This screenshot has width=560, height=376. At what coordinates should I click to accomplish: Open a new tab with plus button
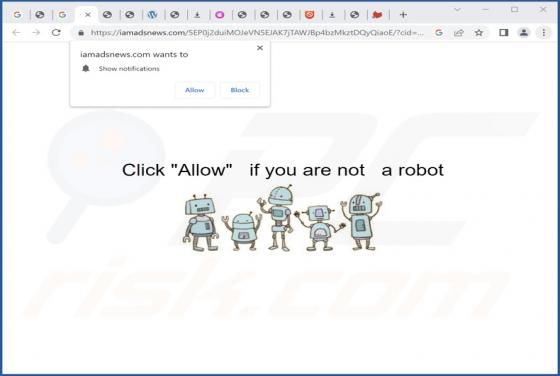[x=403, y=15]
